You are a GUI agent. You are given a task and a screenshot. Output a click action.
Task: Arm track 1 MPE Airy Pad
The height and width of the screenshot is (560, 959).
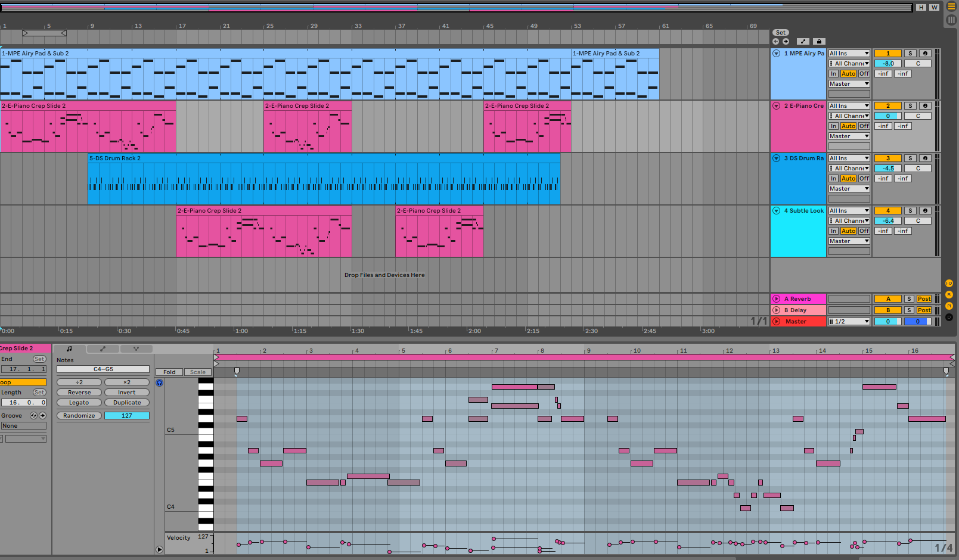924,54
